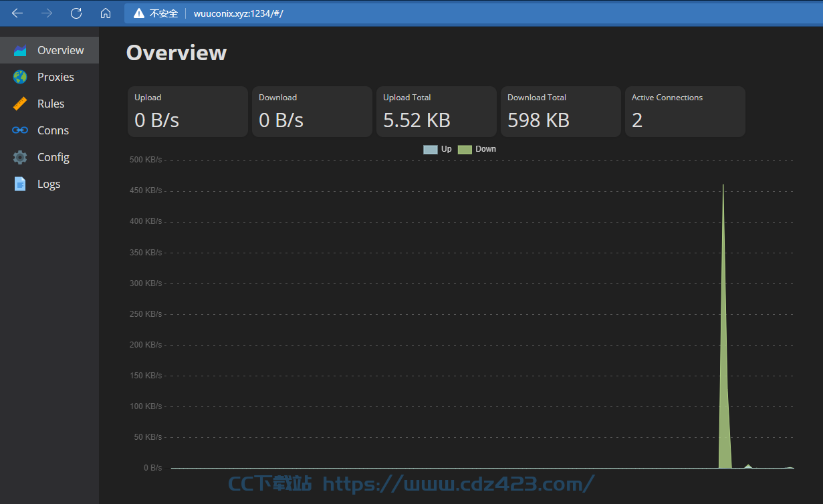823x504 pixels.
Task: Select the Download 0 B/s value
Action: [x=281, y=120]
